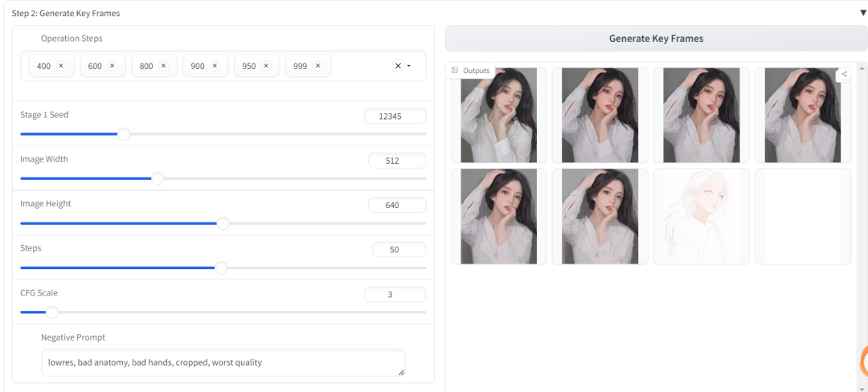The height and width of the screenshot is (392, 868).
Task: Click the Stage 1 Seed label
Action: pos(44,115)
